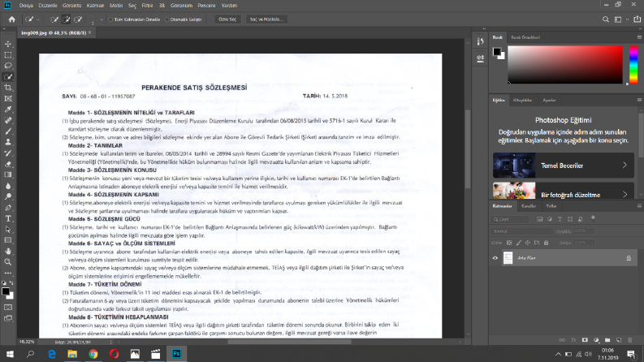Toggle the layer filter on/off switch
The width and height of the screenshot is (644, 362).
(x=593, y=218)
